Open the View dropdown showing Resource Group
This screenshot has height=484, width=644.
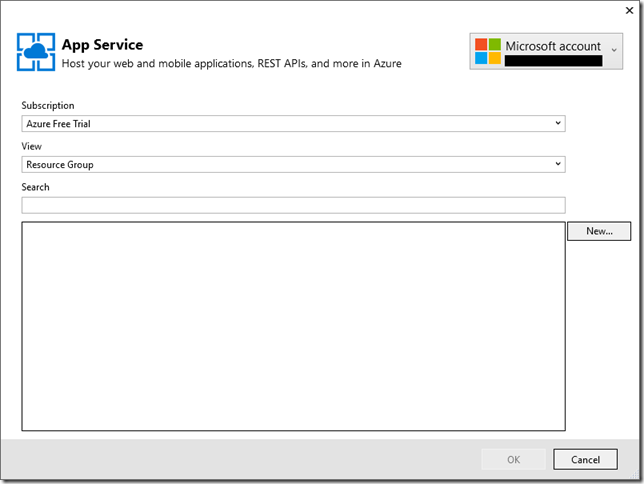293,164
